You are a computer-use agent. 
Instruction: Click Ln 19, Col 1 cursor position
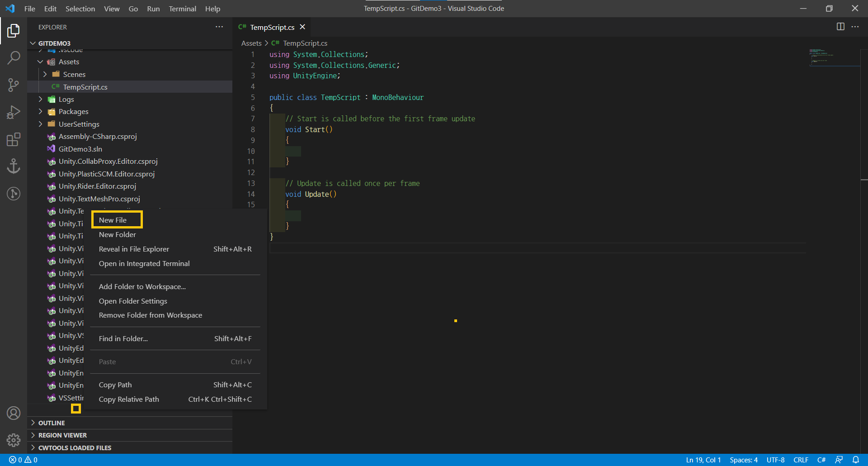coord(703,460)
